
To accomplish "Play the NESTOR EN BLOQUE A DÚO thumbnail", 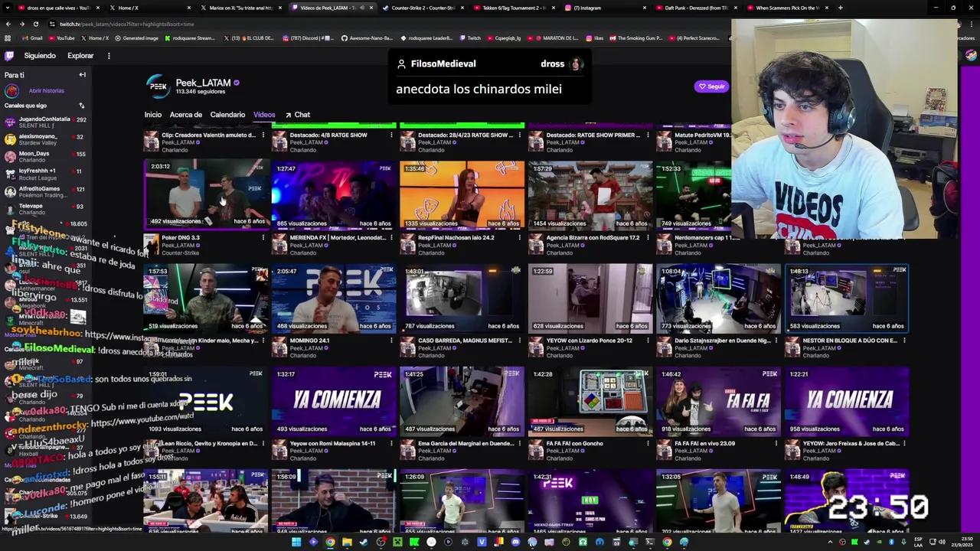I will (846, 298).
